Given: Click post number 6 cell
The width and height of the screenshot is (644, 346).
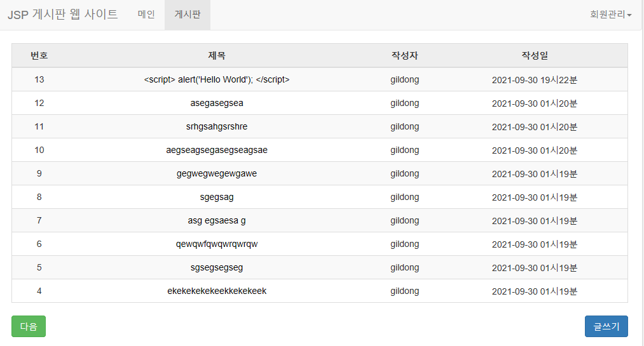Looking at the screenshot, I should click(39, 244).
